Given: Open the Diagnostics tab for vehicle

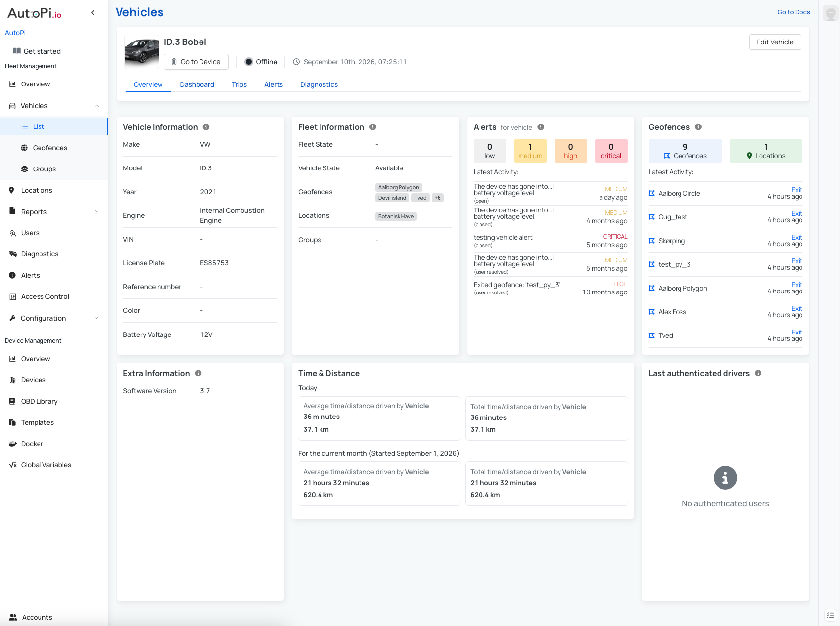Looking at the screenshot, I should pyautogui.click(x=319, y=84).
